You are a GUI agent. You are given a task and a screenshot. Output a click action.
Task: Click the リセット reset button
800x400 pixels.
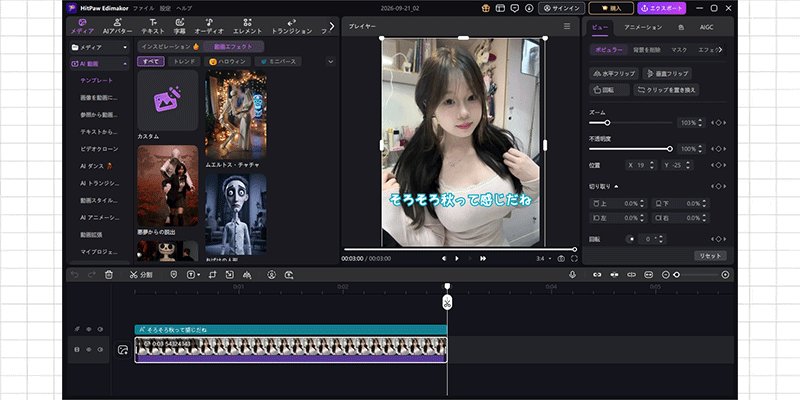click(x=710, y=256)
